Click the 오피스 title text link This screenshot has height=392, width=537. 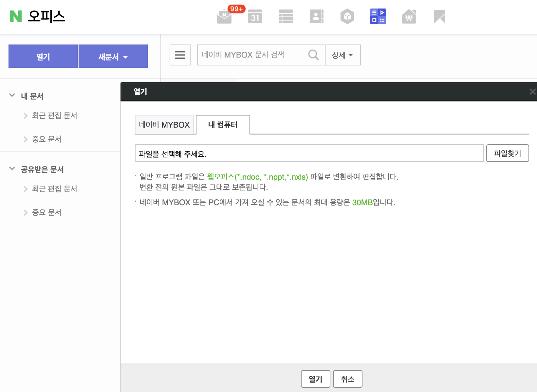(46, 16)
